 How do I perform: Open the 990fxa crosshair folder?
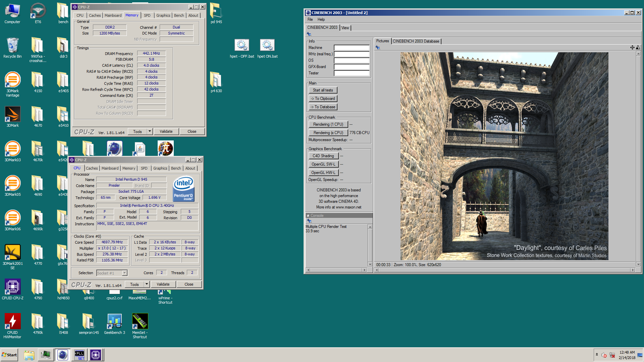(x=38, y=50)
